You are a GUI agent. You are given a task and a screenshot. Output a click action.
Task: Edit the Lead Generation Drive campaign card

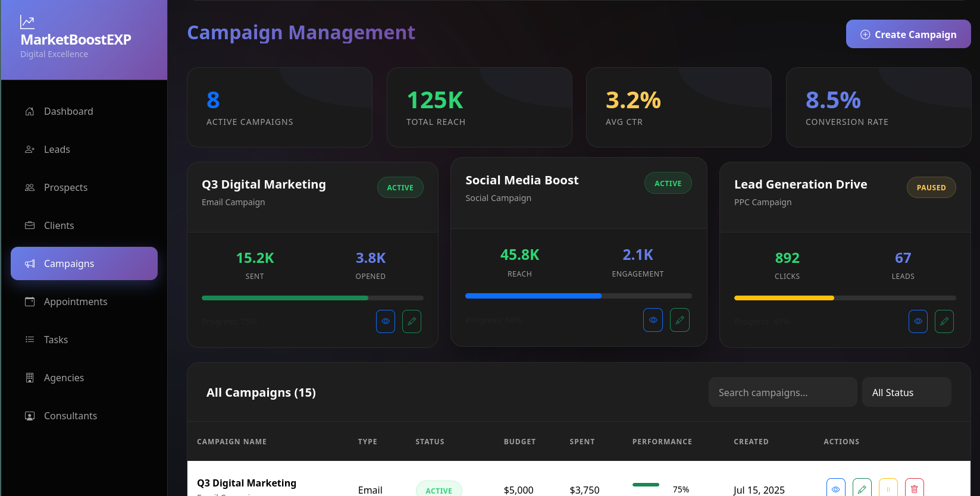coord(944,321)
